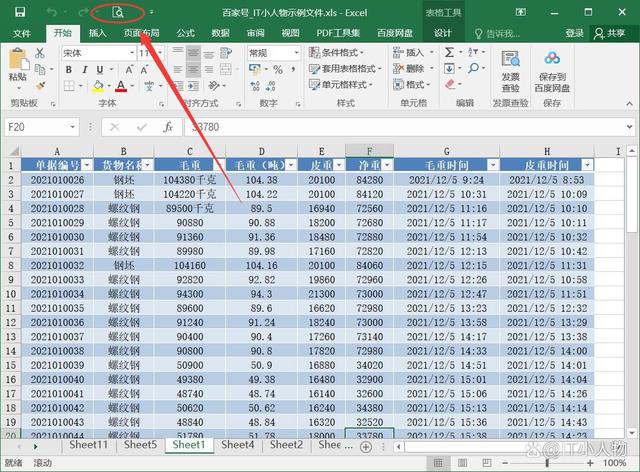Switch to the Sheet4 worksheet tab

click(x=237, y=445)
